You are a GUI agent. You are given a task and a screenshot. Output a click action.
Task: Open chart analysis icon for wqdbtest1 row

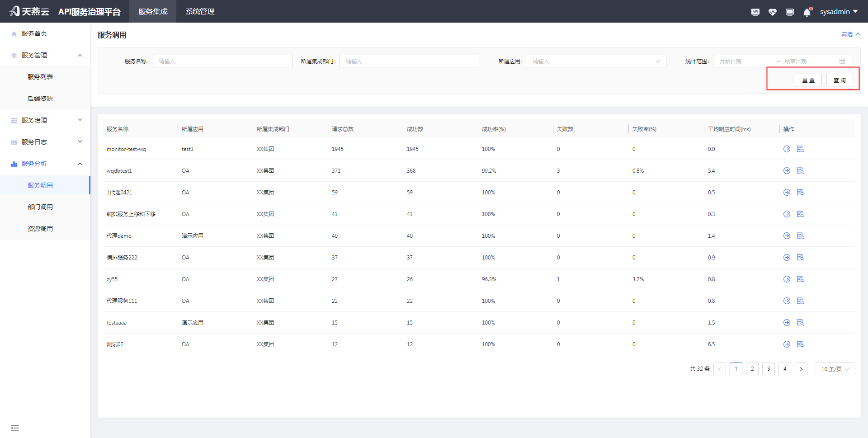(x=800, y=171)
